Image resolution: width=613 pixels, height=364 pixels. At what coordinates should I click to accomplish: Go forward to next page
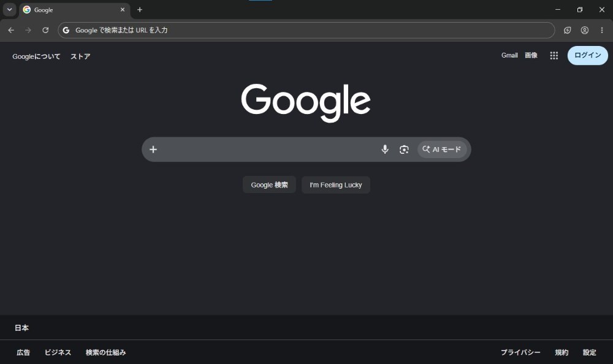click(28, 30)
